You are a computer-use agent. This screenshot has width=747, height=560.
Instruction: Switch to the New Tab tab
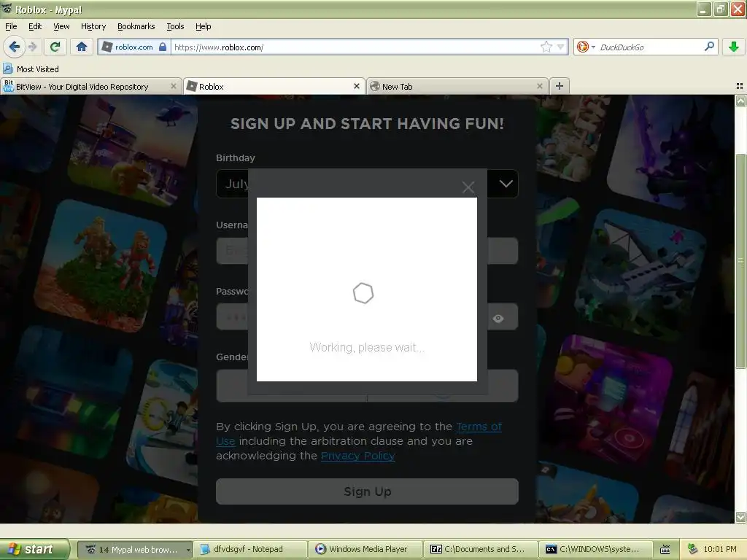click(x=457, y=87)
